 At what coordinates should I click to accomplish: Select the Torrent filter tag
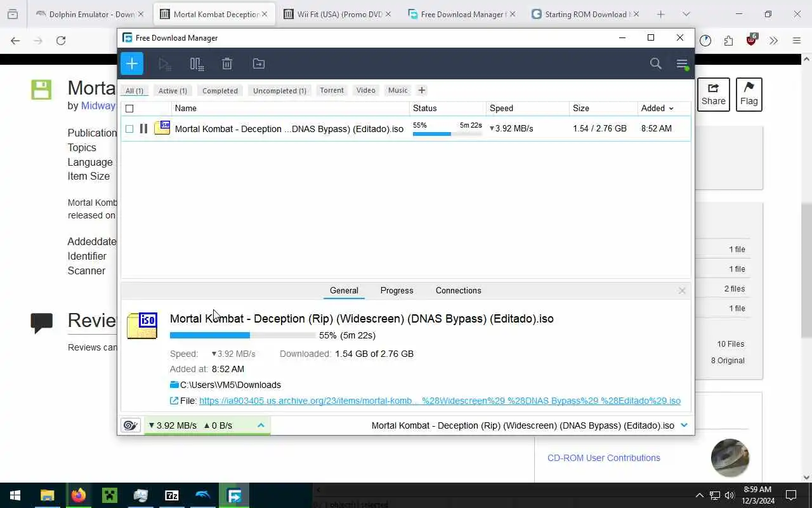click(332, 90)
